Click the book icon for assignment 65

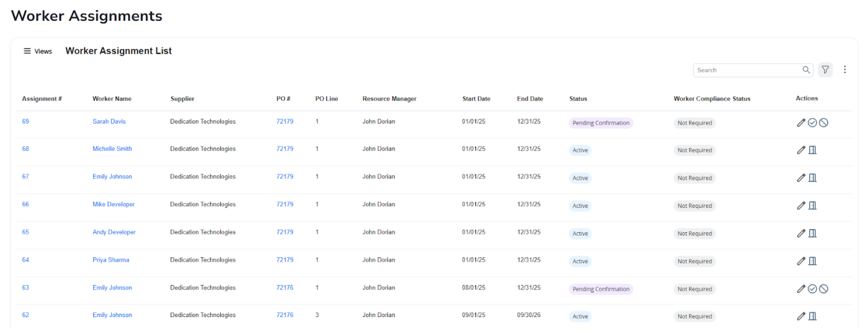pos(812,234)
